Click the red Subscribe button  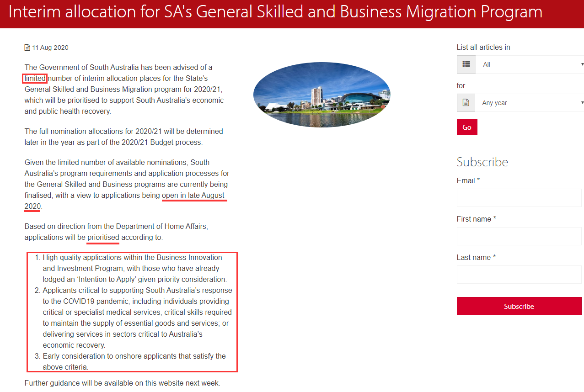[x=519, y=306]
